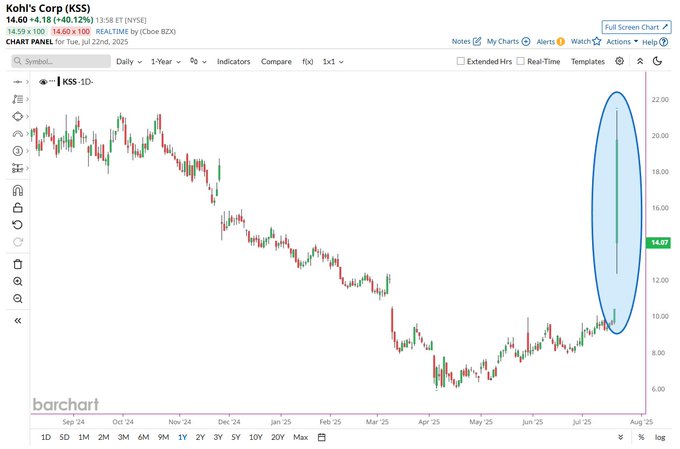Toggle the lock drawings icon
Viewport: 680px width, 449px height.
17,208
